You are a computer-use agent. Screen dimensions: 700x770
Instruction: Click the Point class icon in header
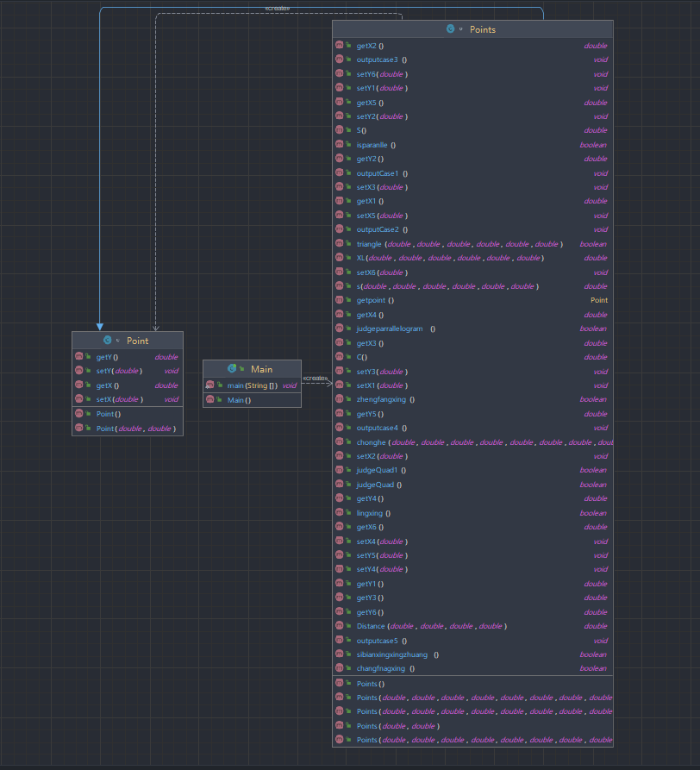point(107,341)
